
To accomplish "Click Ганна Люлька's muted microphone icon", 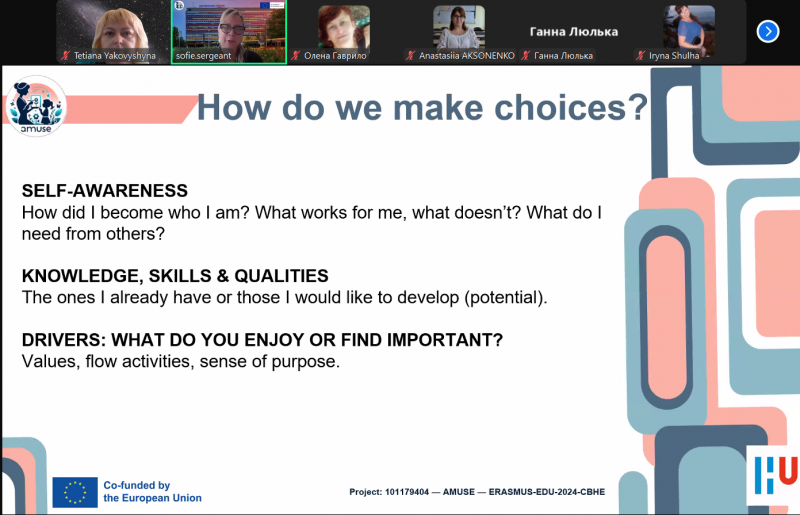I will [525, 56].
